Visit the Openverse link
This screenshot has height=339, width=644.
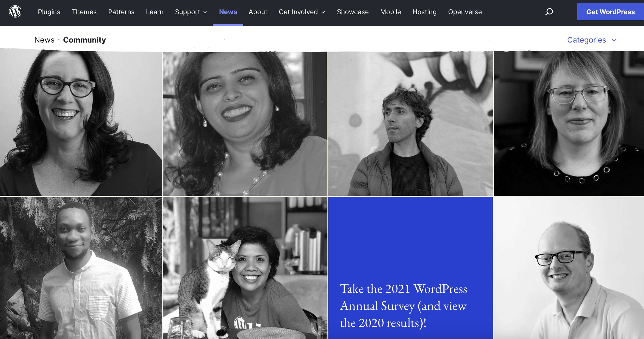465,12
